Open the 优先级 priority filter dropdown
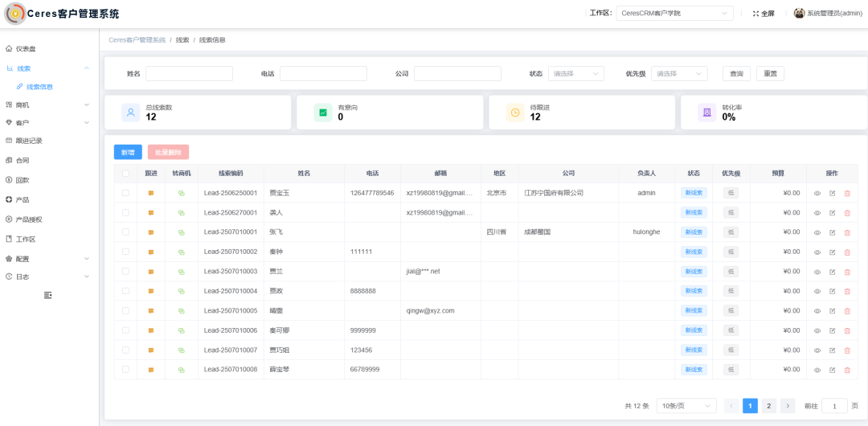The width and height of the screenshot is (868, 426). point(679,74)
